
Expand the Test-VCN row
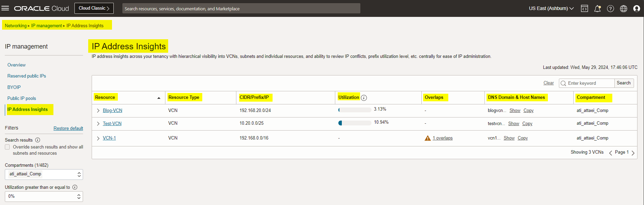[x=98, y=124]
